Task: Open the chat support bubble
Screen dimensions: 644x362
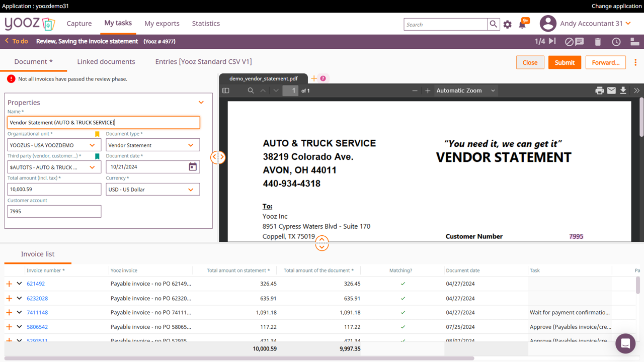Action: [625, 344]
